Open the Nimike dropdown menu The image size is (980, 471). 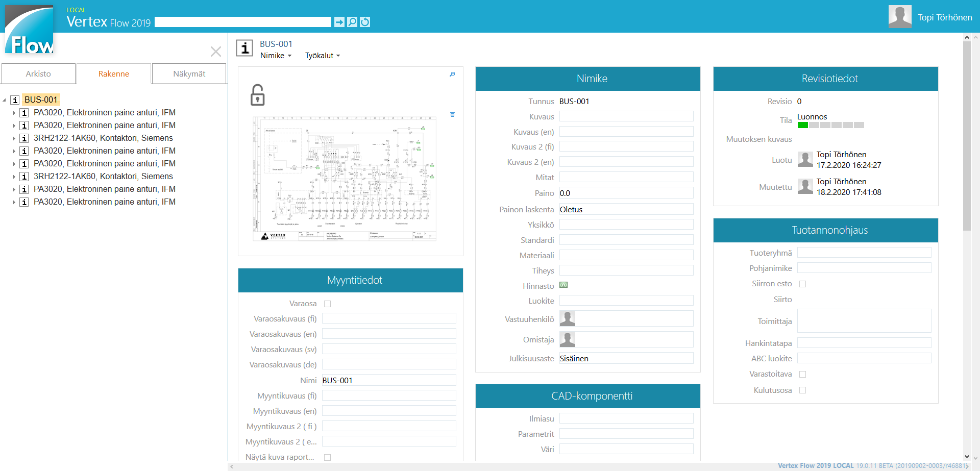tap(276, 56)
